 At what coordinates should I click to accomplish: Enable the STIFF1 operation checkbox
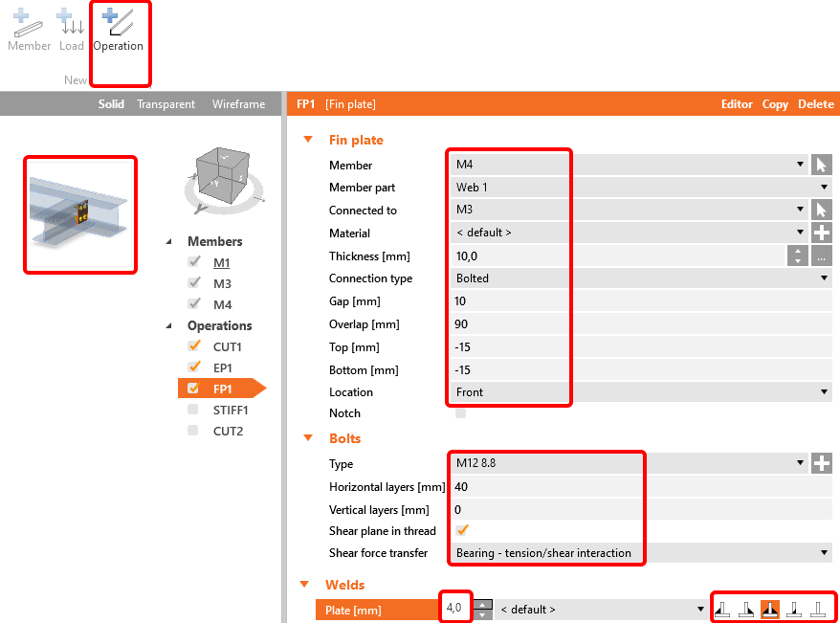(x=193, y=410)
